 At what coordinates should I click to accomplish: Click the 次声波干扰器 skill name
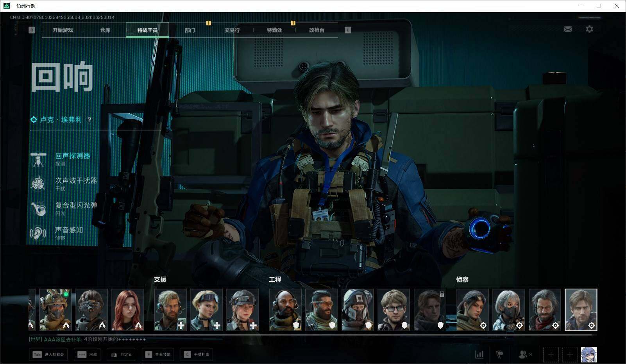[76, 180]
